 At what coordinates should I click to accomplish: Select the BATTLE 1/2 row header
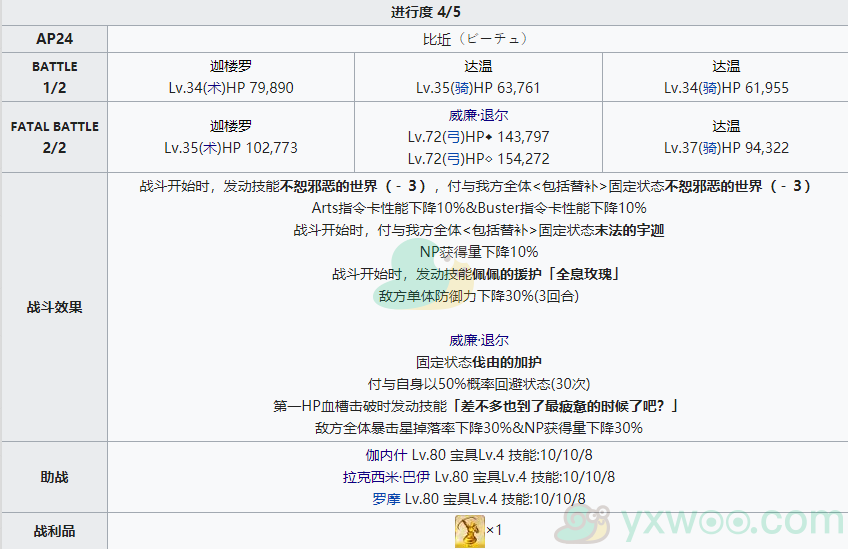pos(55,77)
